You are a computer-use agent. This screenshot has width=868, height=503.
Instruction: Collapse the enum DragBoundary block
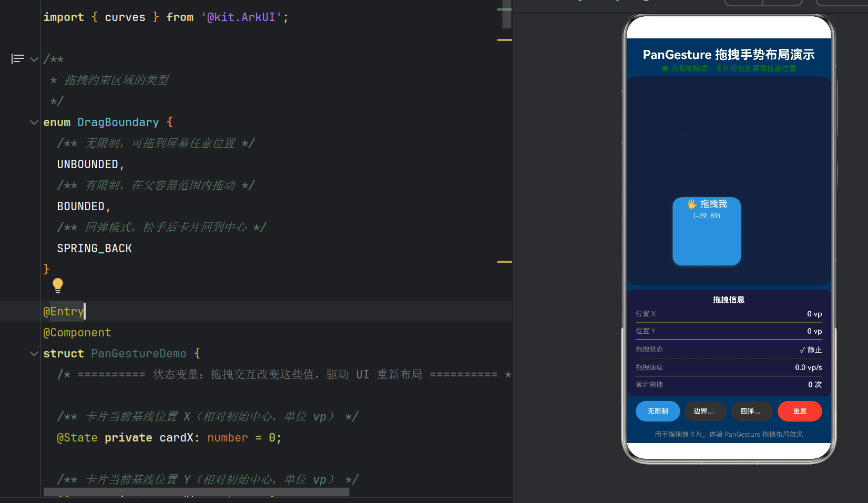coord(34,122)
